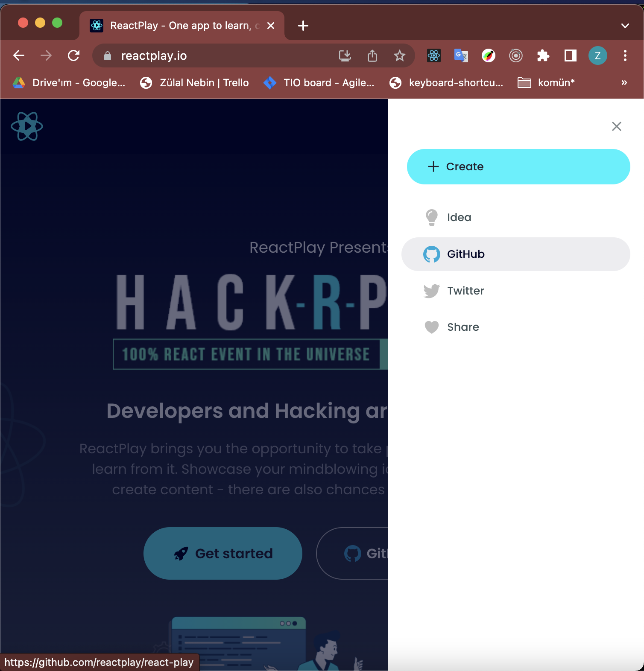Close the side navigation drawer
This screenshot has width=644, height=671.
pyautogui.click(x=616, y=126)
